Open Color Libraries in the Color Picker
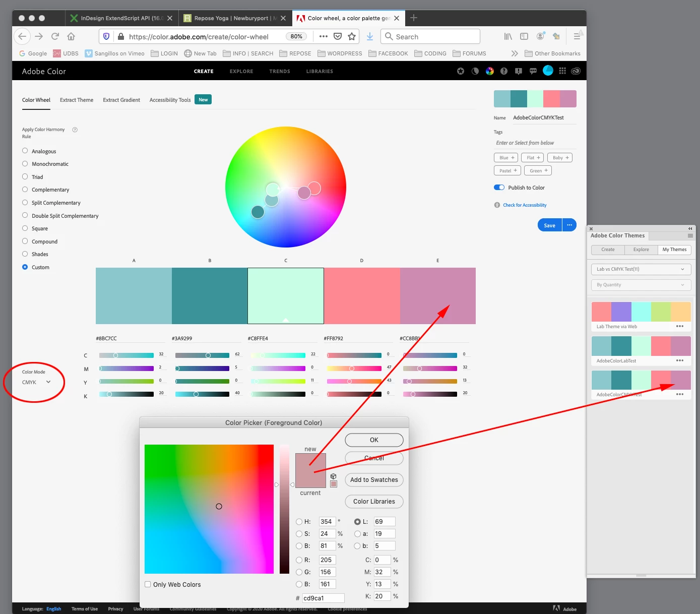 click(374, 502)
